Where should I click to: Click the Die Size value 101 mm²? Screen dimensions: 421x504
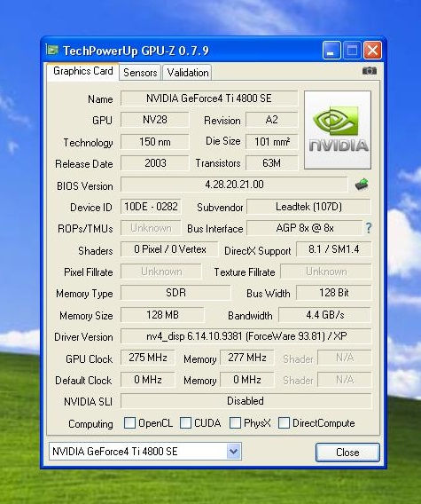click(272, 142)
